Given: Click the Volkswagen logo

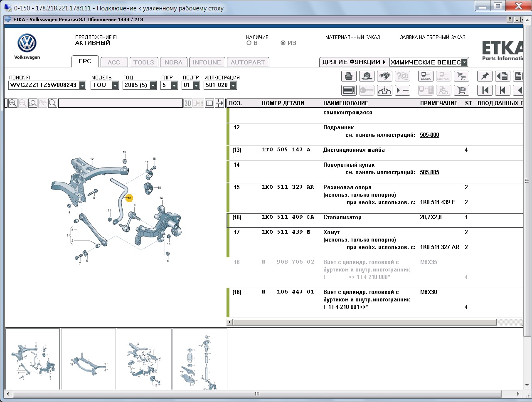Looking at the screenshot, I should [27, 43].
